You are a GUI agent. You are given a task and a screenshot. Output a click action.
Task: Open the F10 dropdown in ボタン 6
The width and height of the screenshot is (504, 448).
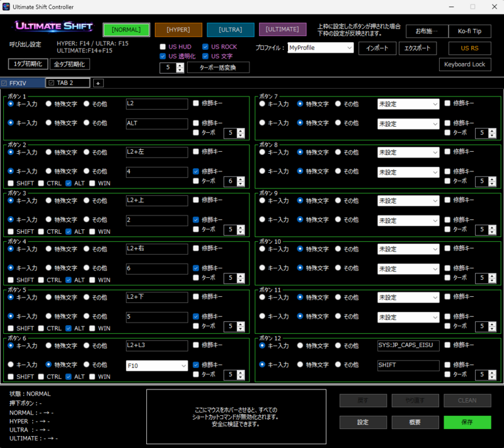(157, 365)
